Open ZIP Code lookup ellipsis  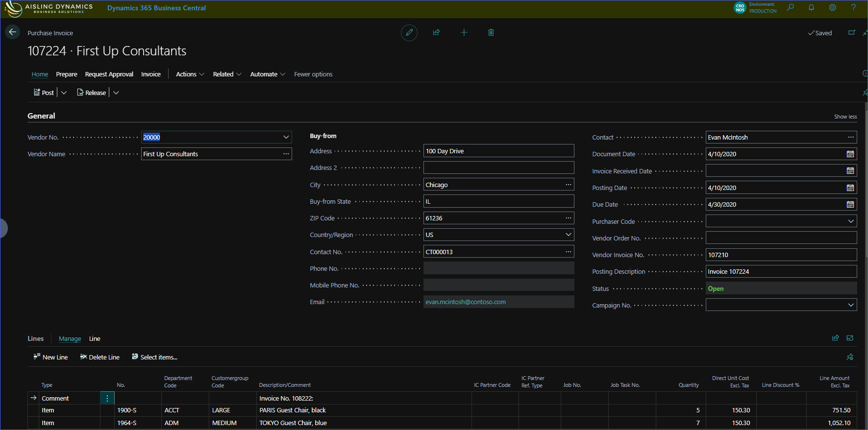click(x=568, y=218)
